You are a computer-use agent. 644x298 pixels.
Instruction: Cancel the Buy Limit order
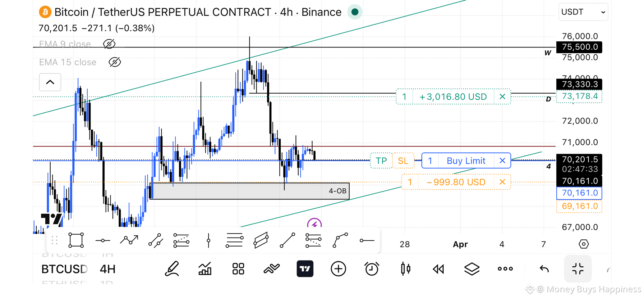[x=502, y=161]
